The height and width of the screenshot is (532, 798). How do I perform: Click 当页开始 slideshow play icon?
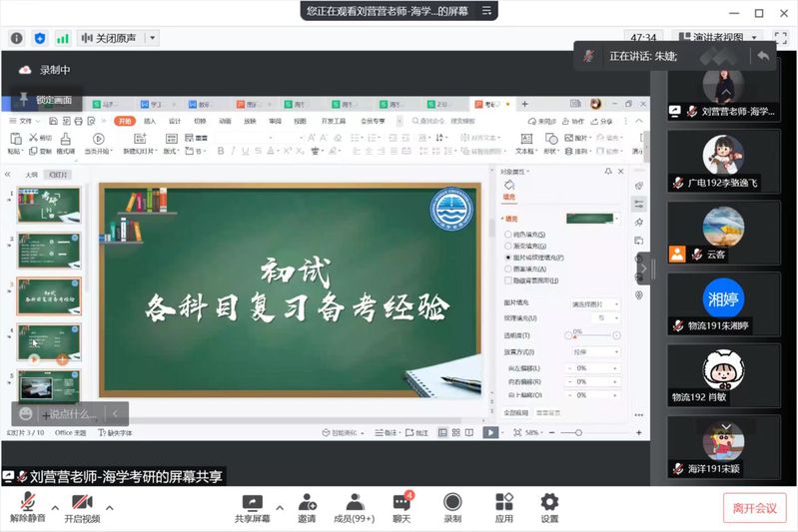coord(98,139)
